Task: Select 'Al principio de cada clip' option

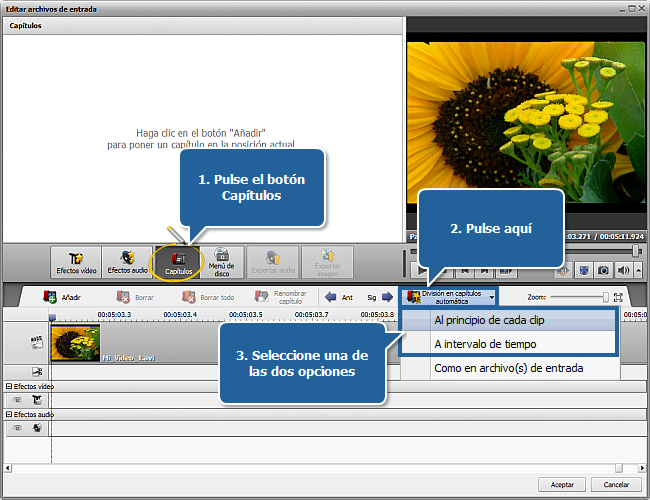Action: [x=490, y=321]
